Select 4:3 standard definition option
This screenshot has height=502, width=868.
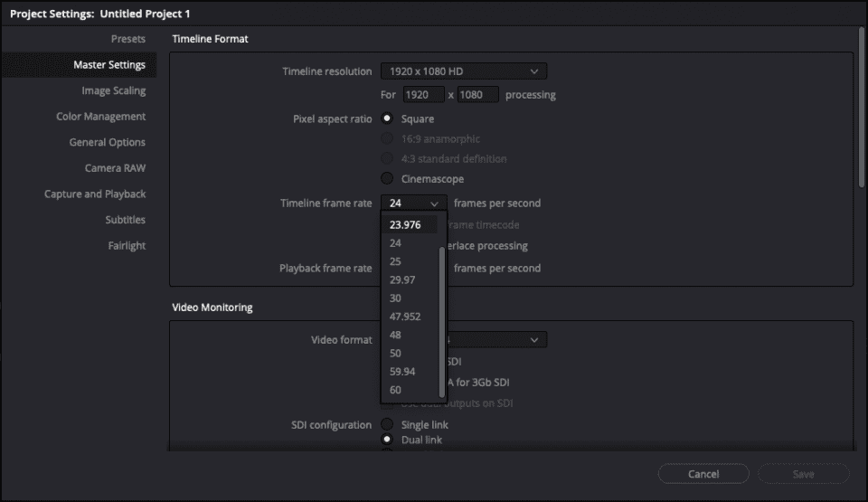(x=387, y=158)
